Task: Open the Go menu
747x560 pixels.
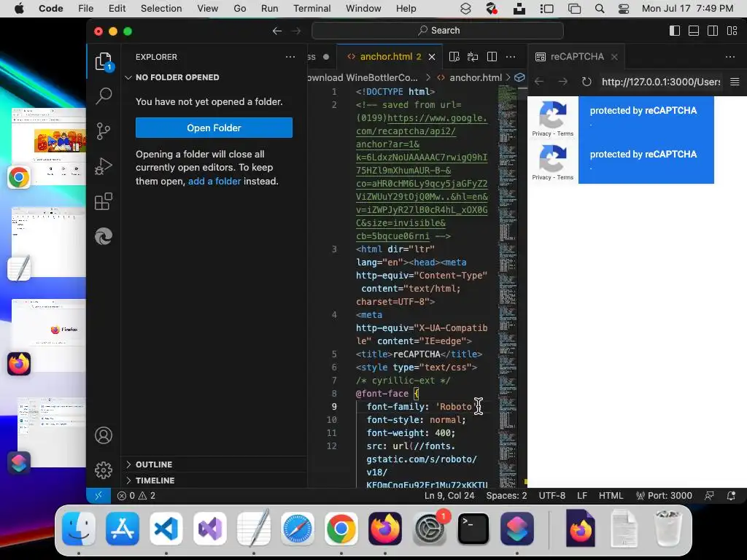Action: coord(239,9)
